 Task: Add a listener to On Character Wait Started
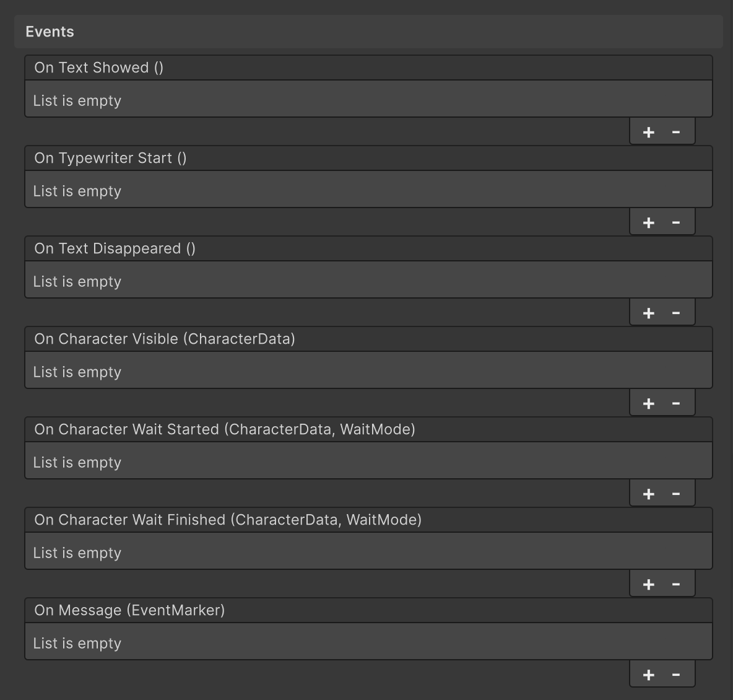[x=648, y=494]
